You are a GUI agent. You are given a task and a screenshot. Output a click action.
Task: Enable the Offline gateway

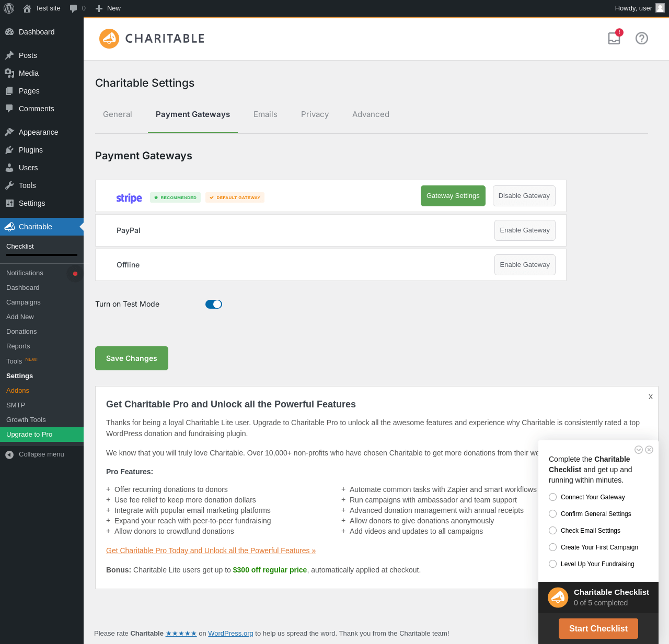click(x=525, y=265)
